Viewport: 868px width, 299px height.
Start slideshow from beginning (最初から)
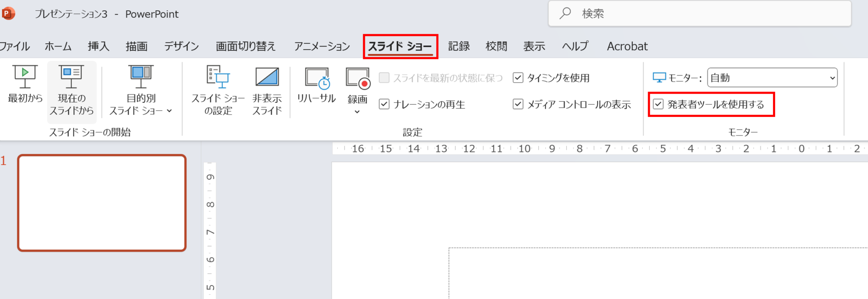click(x=25, y=84)
